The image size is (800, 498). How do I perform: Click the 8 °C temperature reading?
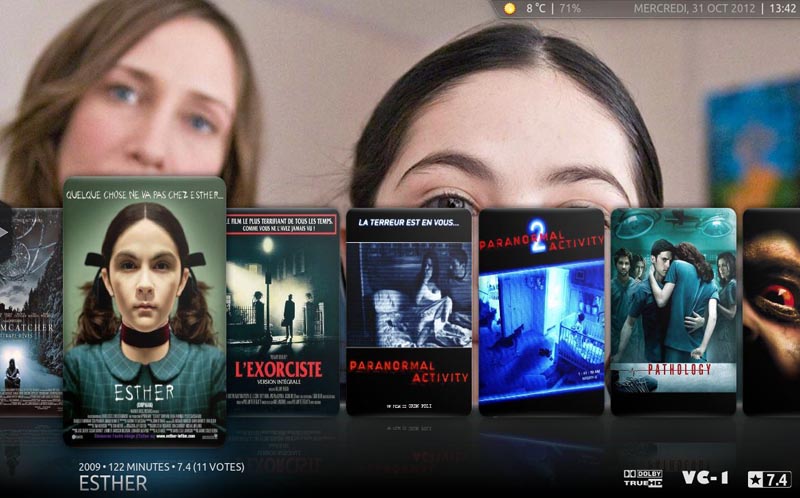point(536,9)
